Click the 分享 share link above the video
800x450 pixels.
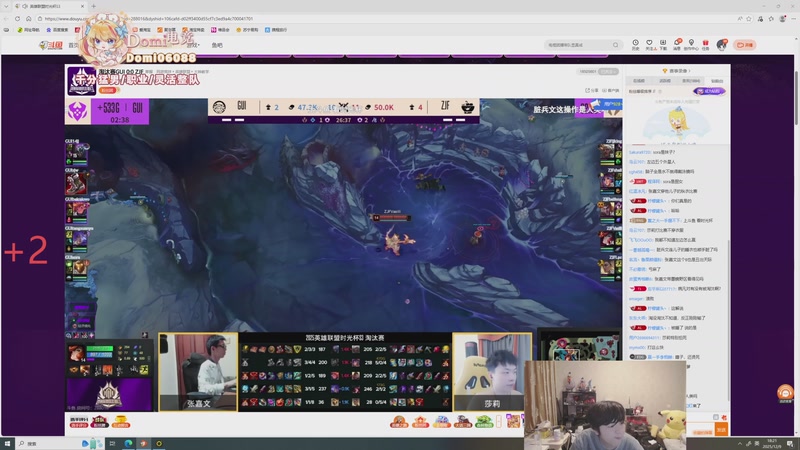pyautogui.click(x=591, y=90)
